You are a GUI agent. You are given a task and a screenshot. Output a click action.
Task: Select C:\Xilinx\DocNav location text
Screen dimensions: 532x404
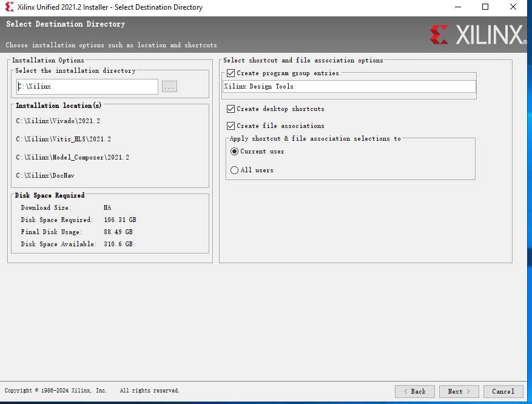click(45, 175)
